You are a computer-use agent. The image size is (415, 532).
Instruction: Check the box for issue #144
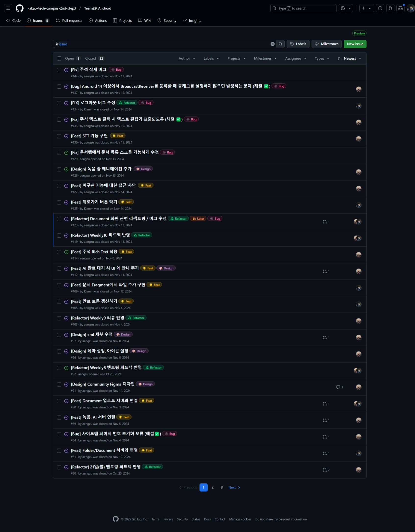pyautogui.click(x=59, y=70)
